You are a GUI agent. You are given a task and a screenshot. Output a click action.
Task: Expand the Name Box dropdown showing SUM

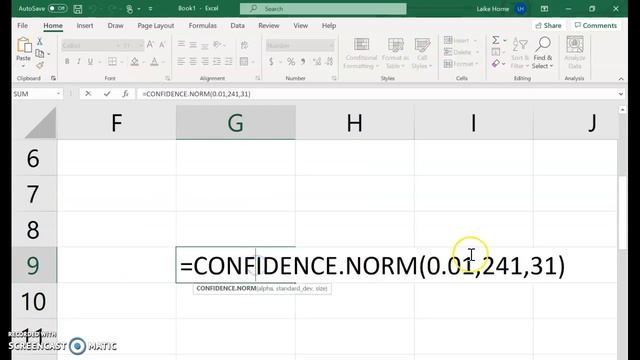click(58, 94)
